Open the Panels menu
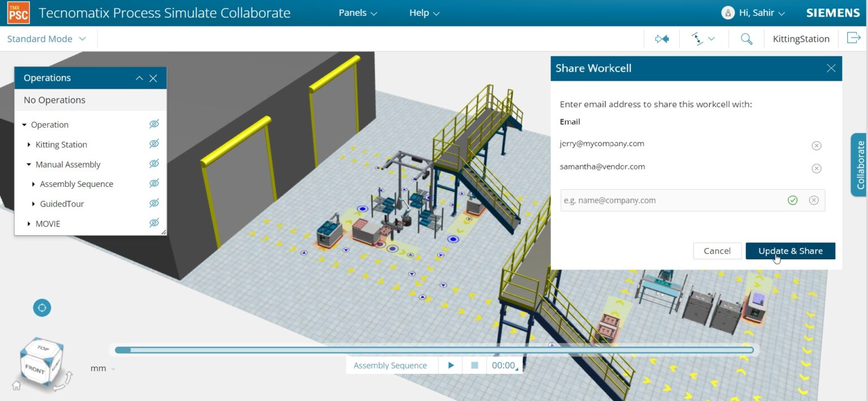The height and width of the screenshot is (401, 868). point(357,12)
